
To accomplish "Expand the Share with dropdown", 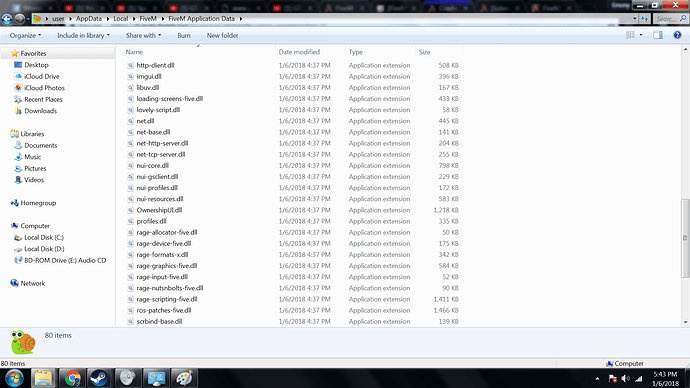I will coord(143,35).
